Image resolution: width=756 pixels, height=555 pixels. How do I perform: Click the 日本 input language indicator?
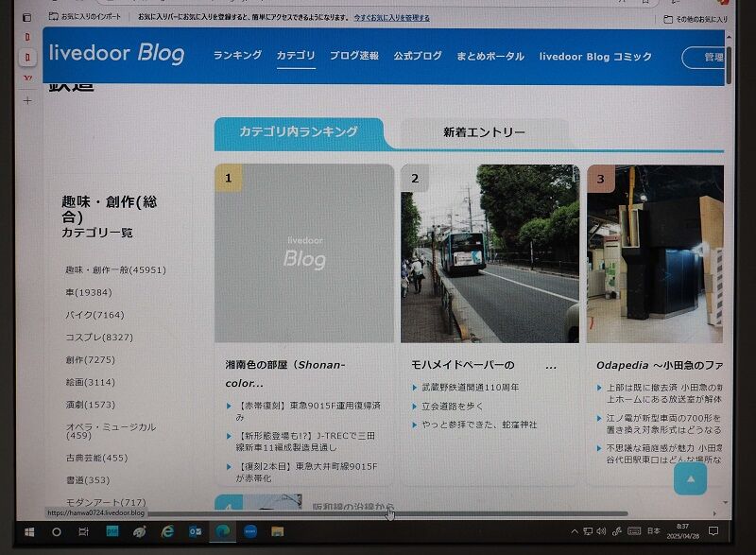point(653,531)
